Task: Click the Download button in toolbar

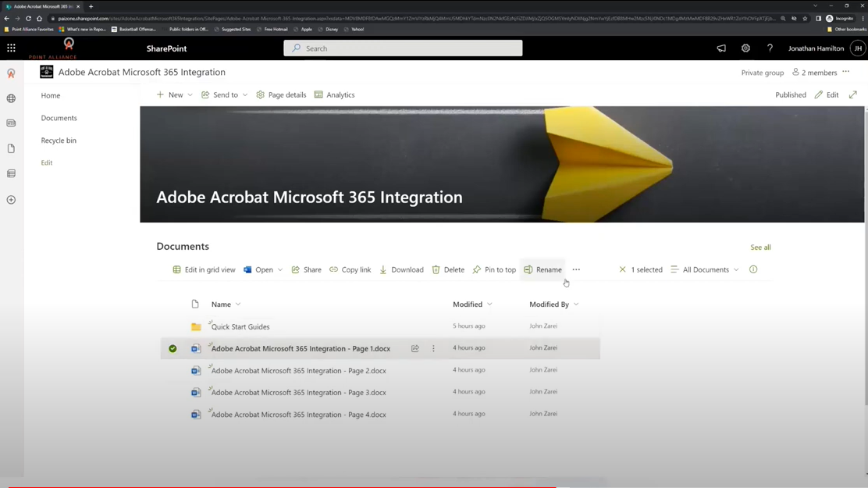Action: 401,269
